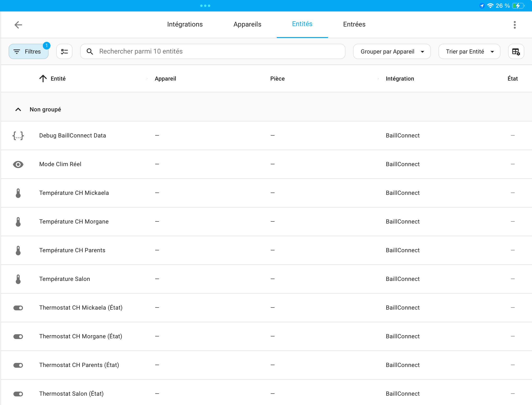Open the three-dot overflow menu

point(515,25)
